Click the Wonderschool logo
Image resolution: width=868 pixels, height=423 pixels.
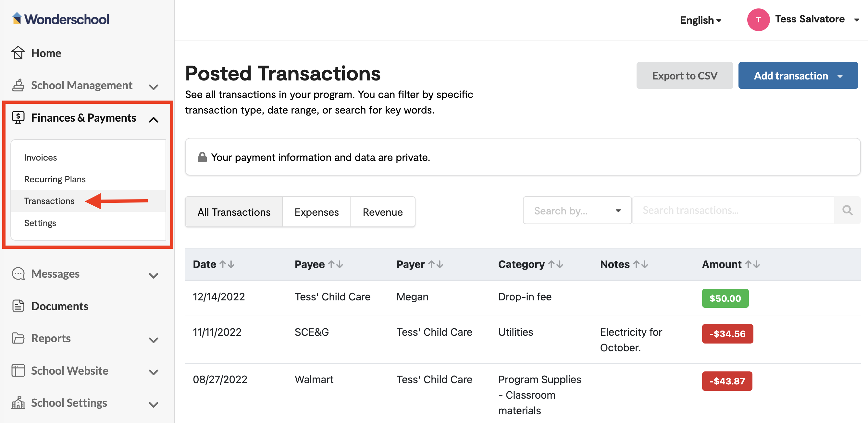61,19
